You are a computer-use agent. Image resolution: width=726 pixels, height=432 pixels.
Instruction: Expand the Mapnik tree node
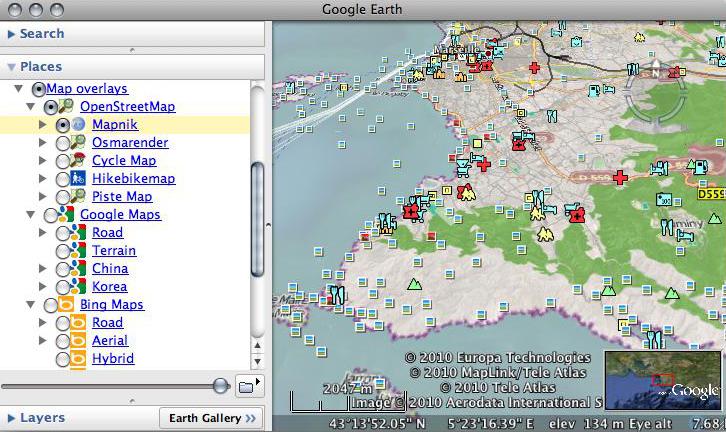point(43,125)
